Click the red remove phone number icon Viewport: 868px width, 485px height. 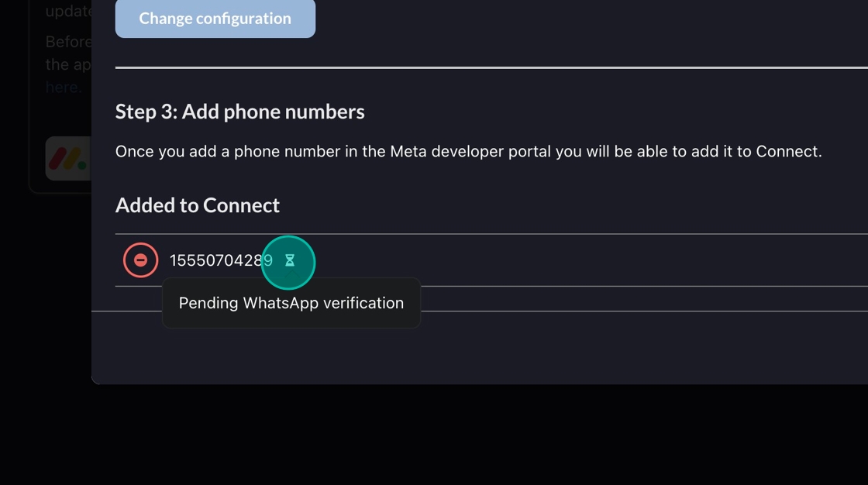[140, 260]
